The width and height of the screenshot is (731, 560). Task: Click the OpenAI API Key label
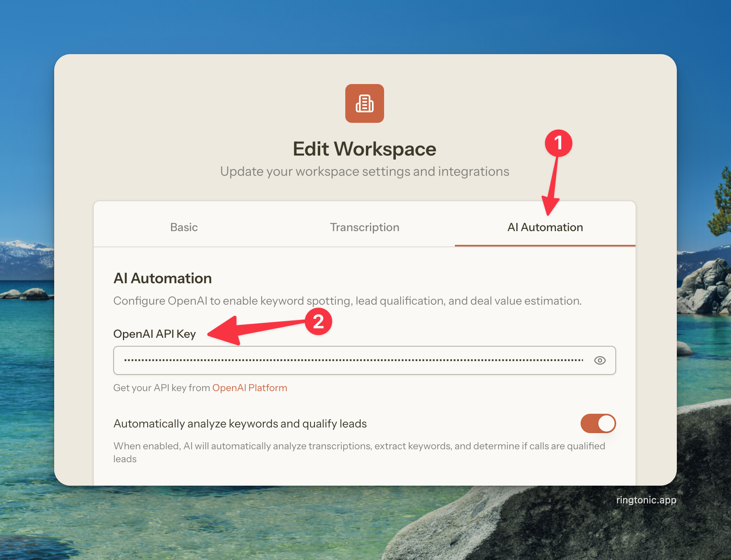click(x=154, y=334)
